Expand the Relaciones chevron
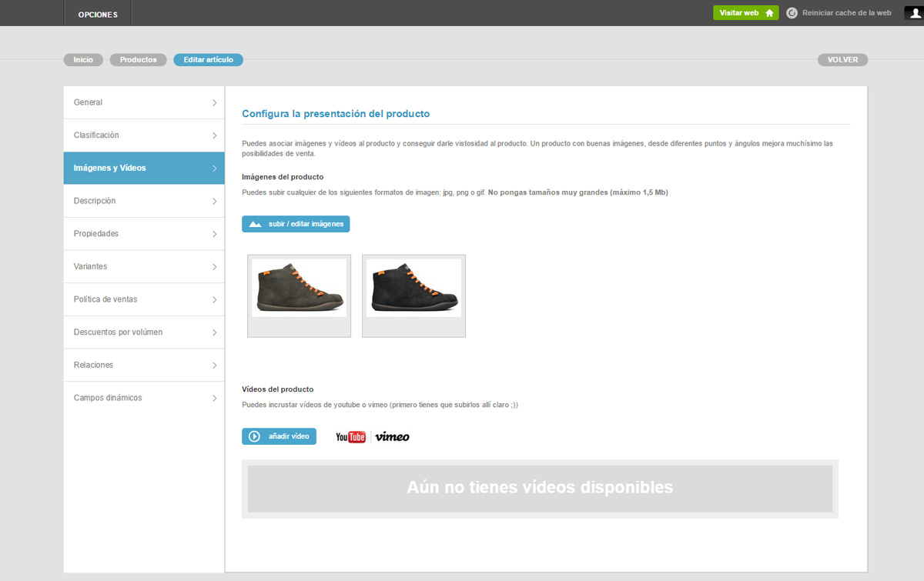Screen dimensions: 924x581 point(214,366)
